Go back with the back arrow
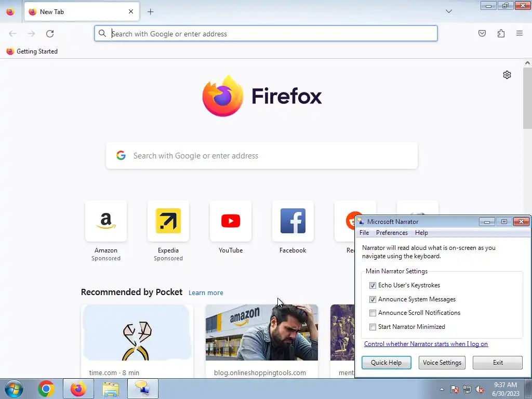This screenshot has width=532, height=399. pyautogui.click(x=12, y=34)
